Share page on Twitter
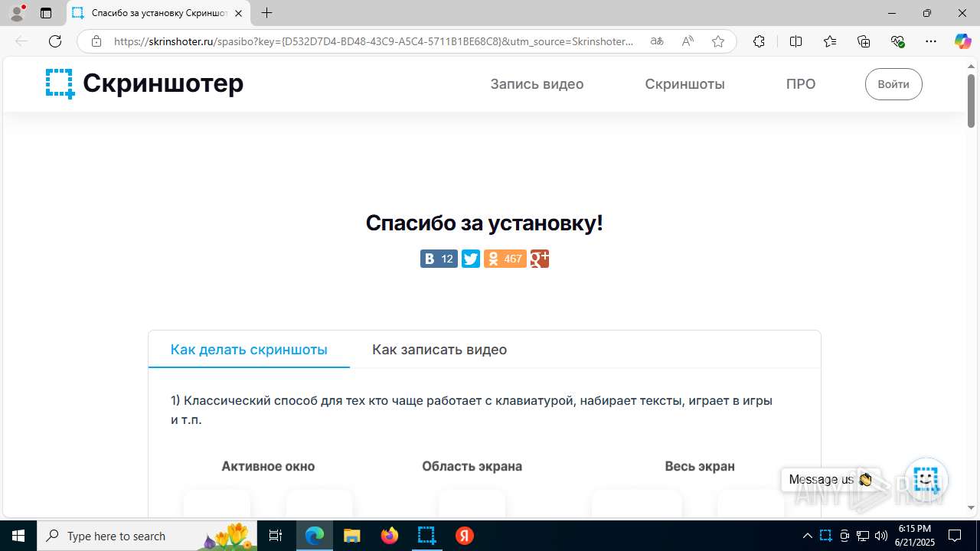The height and width of the screenshot is (551, 980). (471, 259)
